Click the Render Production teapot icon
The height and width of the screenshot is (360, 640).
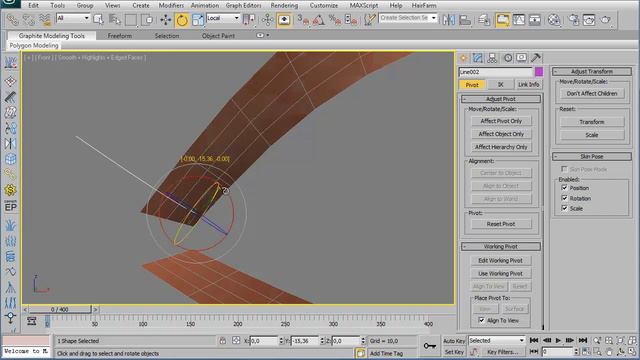tap(606, 20)
